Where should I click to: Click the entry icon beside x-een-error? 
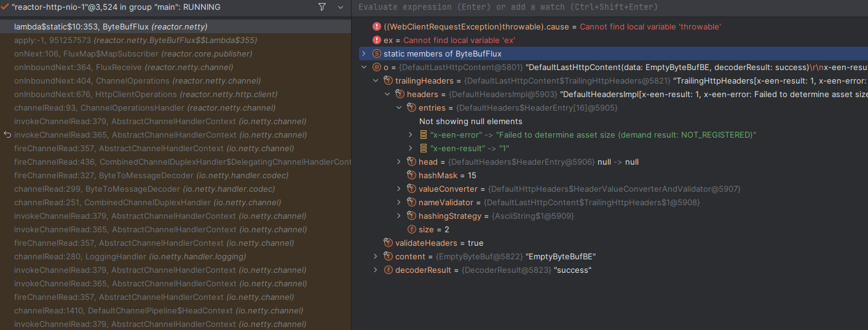pyautogui.click(x=424, y=135)
